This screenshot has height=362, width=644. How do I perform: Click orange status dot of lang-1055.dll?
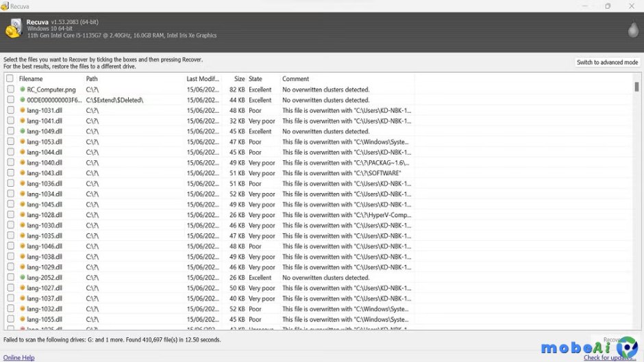pyautogui.click(x=23, y=320)
